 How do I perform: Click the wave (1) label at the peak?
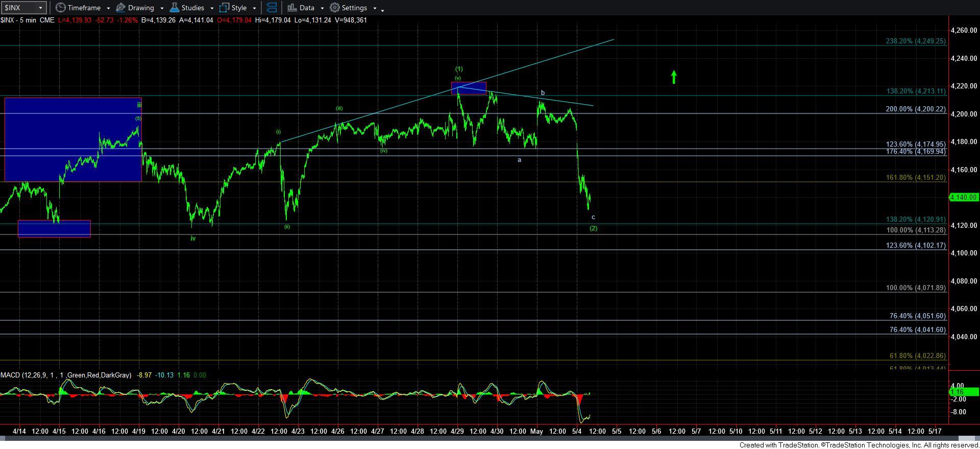click(459, 69)
